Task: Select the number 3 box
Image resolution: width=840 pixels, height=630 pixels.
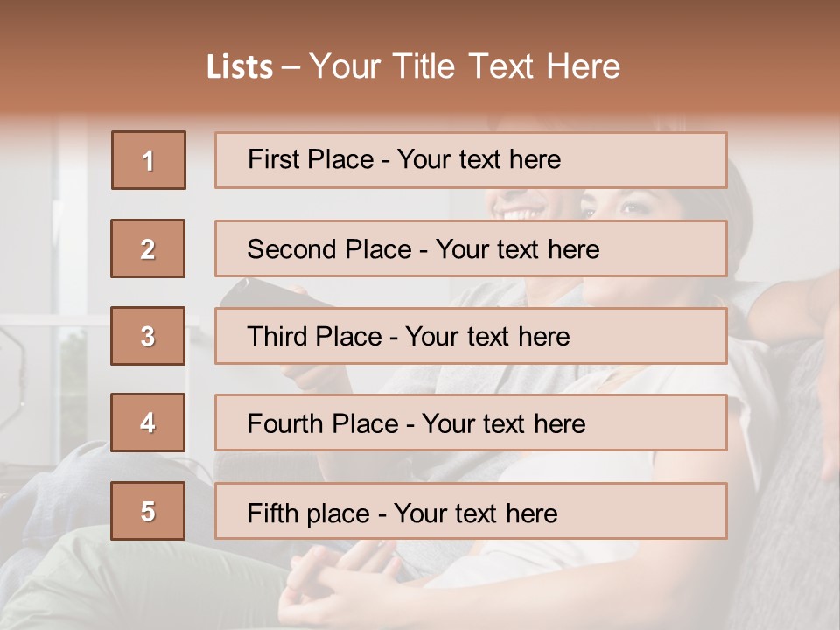Action: point(148,336)
